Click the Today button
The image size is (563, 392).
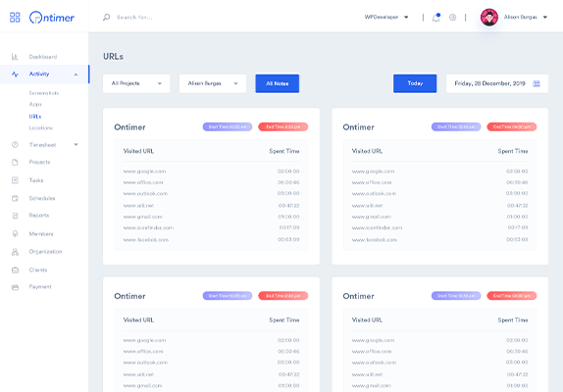point(415,83)
